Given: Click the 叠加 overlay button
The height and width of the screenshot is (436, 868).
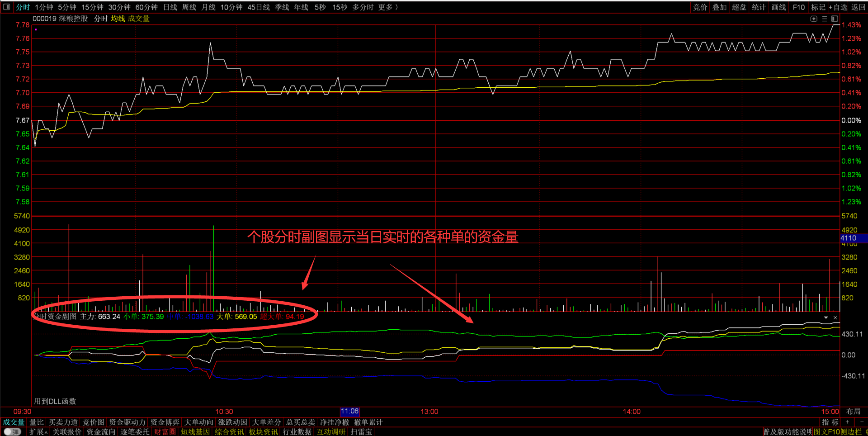Looking at the screenshot, I should point(720,7).
